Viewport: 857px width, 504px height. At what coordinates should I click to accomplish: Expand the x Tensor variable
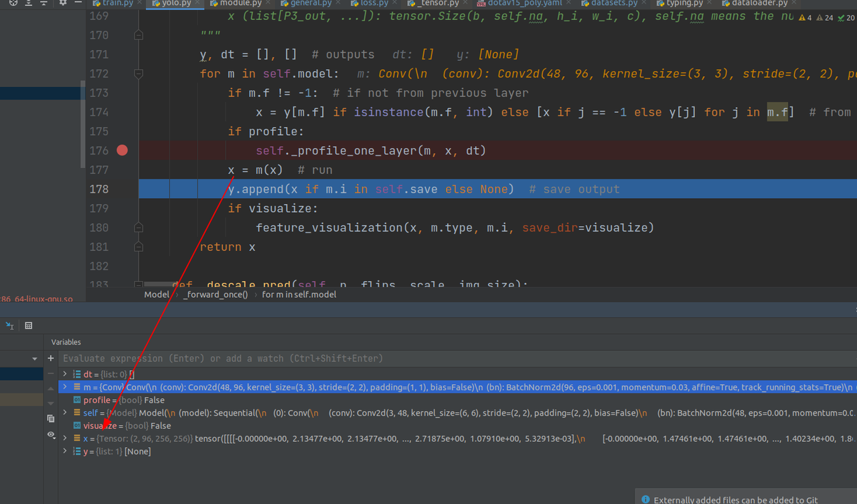pos(65,438)
